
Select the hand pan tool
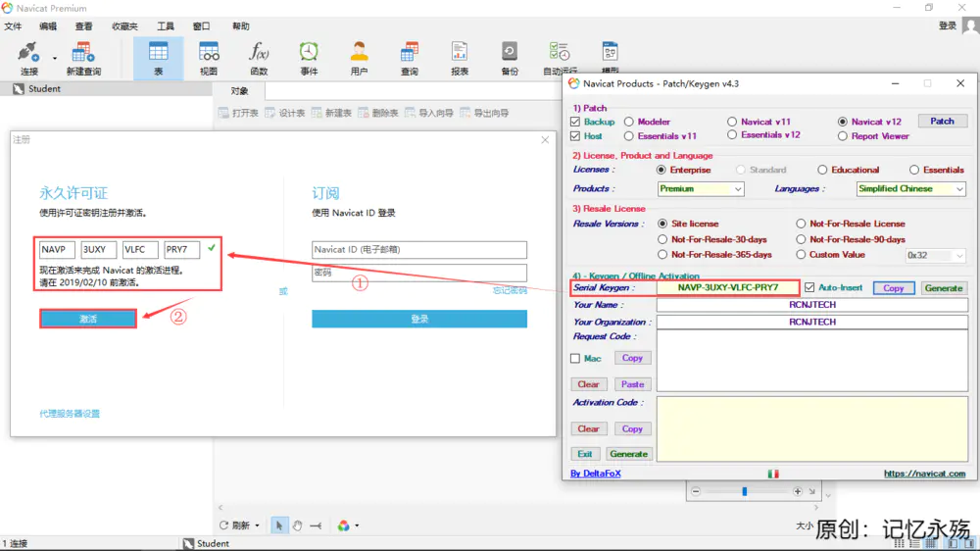298,526
